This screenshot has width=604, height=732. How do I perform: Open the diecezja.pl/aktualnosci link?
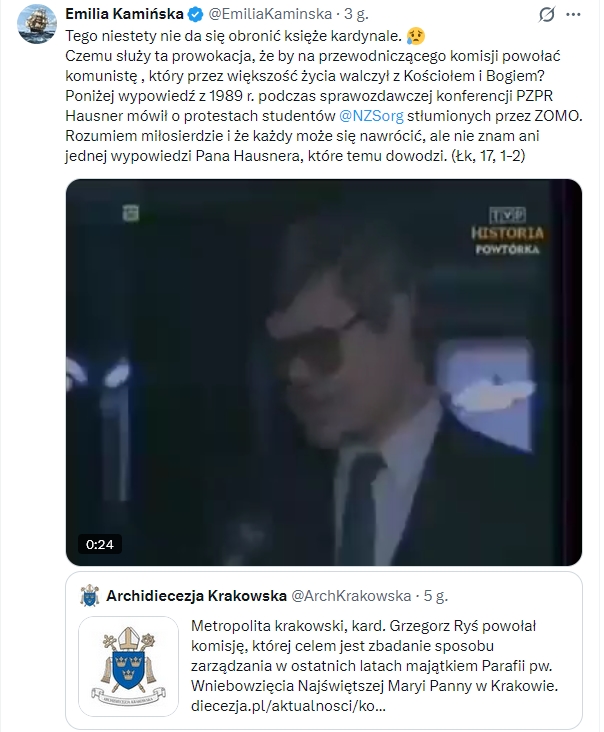click(x=288, y=706)
